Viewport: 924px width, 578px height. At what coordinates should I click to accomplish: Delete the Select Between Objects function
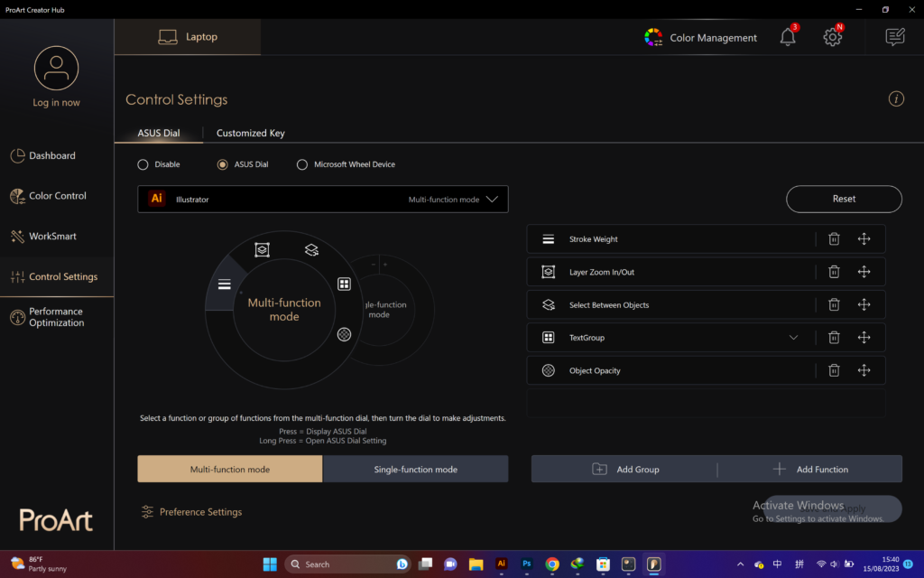(x=834, y=305)
